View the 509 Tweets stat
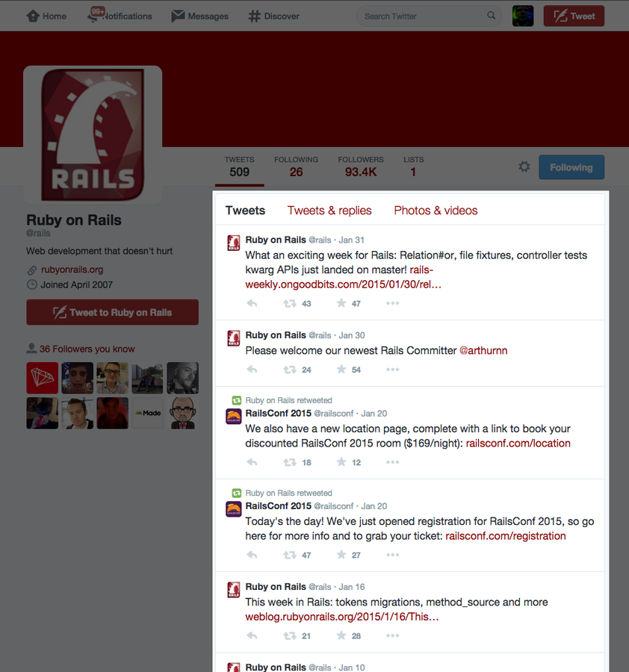This screenshot has width=629, height=672. click(x=239, y=167)
